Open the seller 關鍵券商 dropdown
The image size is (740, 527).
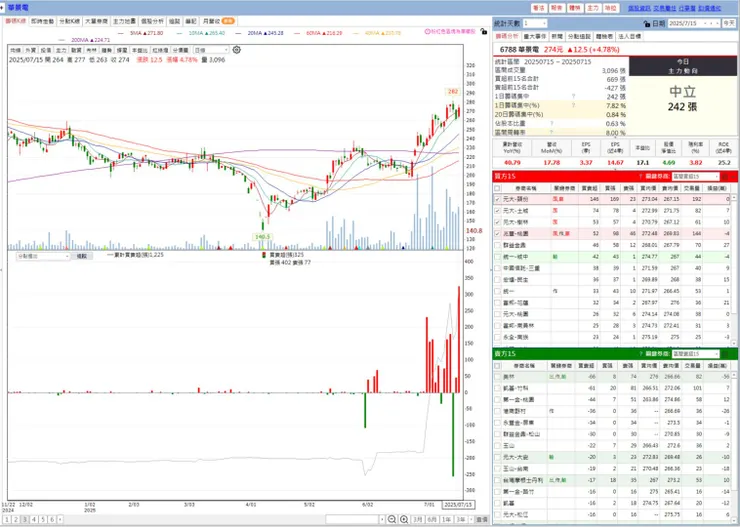[x=696, y=354]
